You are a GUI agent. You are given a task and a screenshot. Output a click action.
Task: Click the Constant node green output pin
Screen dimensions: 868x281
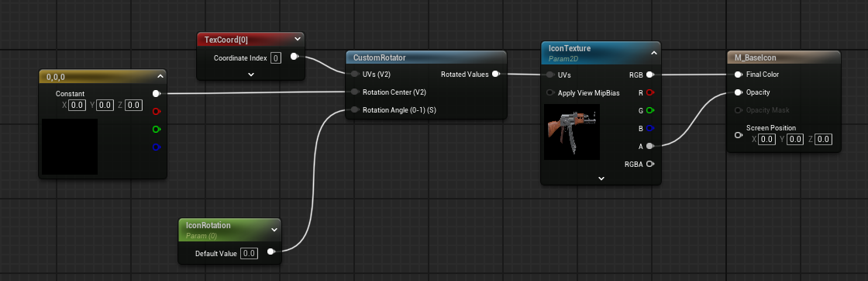(157, 129)
